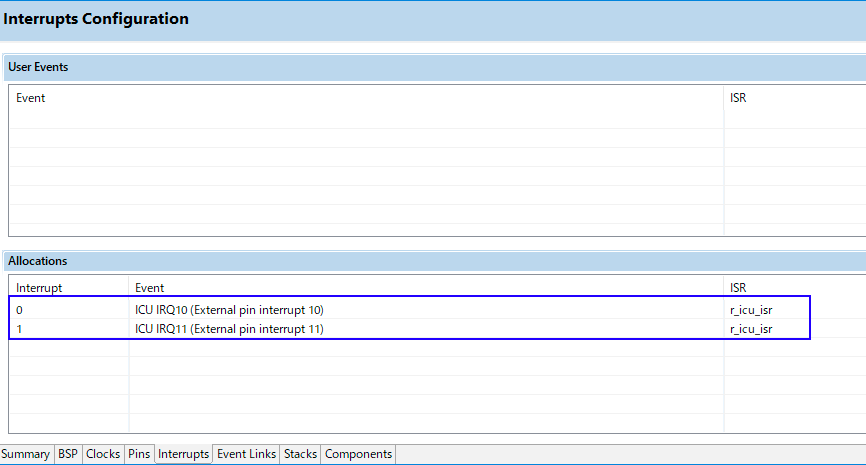Click the Event column header in User Events
Screen dimensions: 866x465
pos(30,98)
